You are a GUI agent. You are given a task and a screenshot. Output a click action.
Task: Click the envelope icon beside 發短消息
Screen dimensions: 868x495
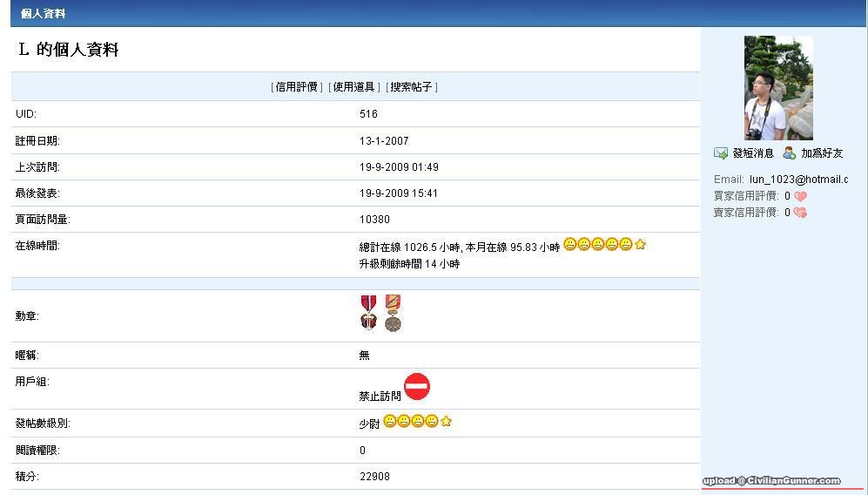click(x=721, y=153)
